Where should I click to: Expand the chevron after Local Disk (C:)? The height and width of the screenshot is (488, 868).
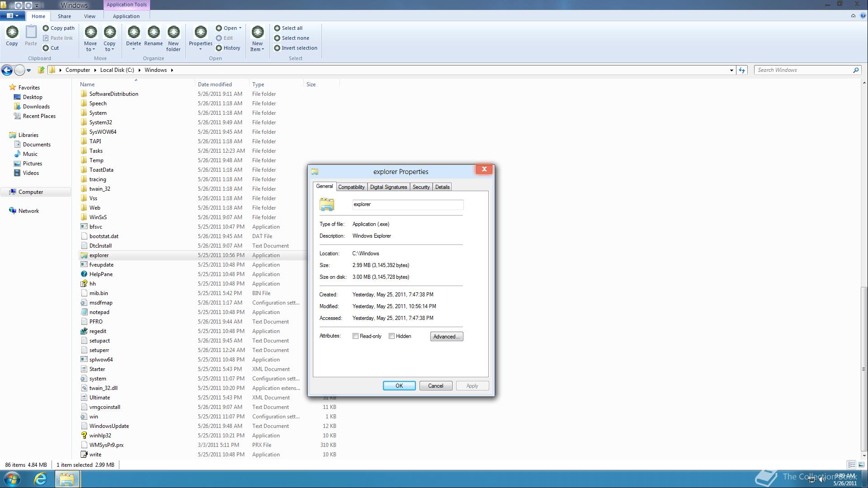pos(139,70)
